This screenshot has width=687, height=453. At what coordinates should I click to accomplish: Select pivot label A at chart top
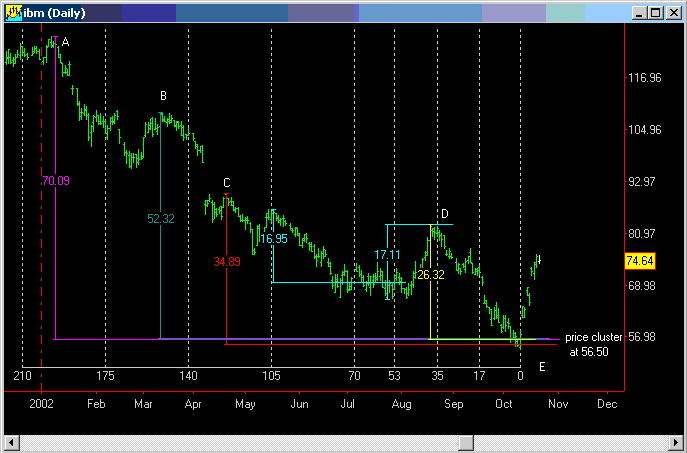[66, 42]
